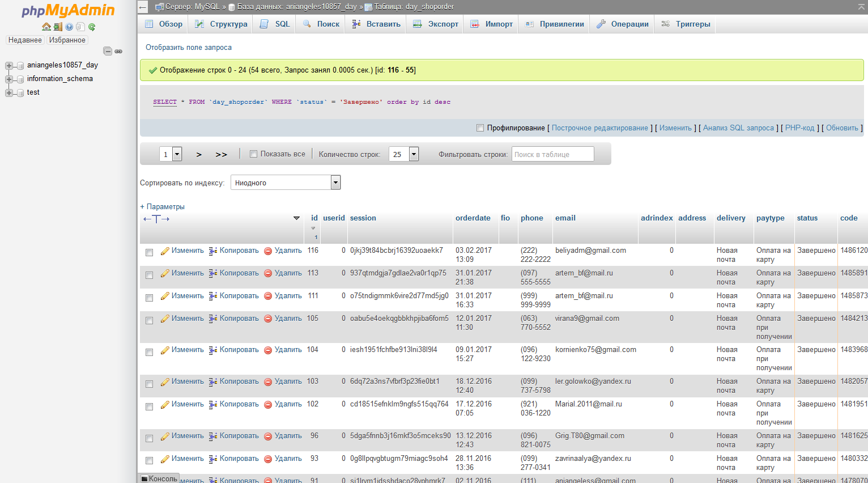The image size is (868, 483).
Task: Expand the aniangeles10857_day database tree node
Action: click(9, 66)
